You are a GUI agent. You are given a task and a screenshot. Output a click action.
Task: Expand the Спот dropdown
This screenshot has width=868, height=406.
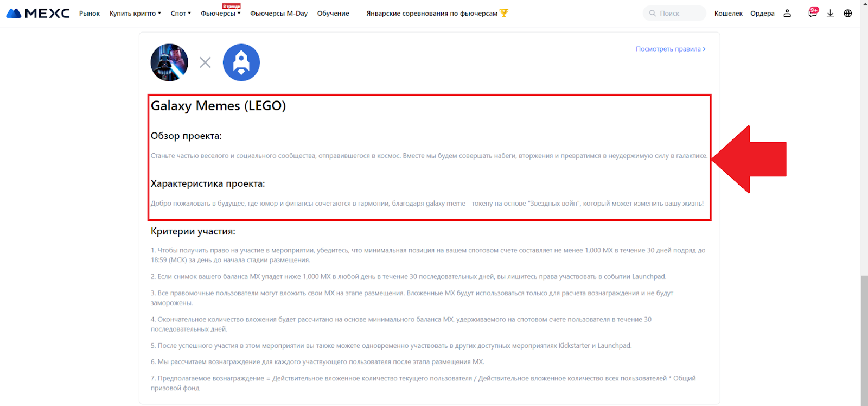click(181, 14)
